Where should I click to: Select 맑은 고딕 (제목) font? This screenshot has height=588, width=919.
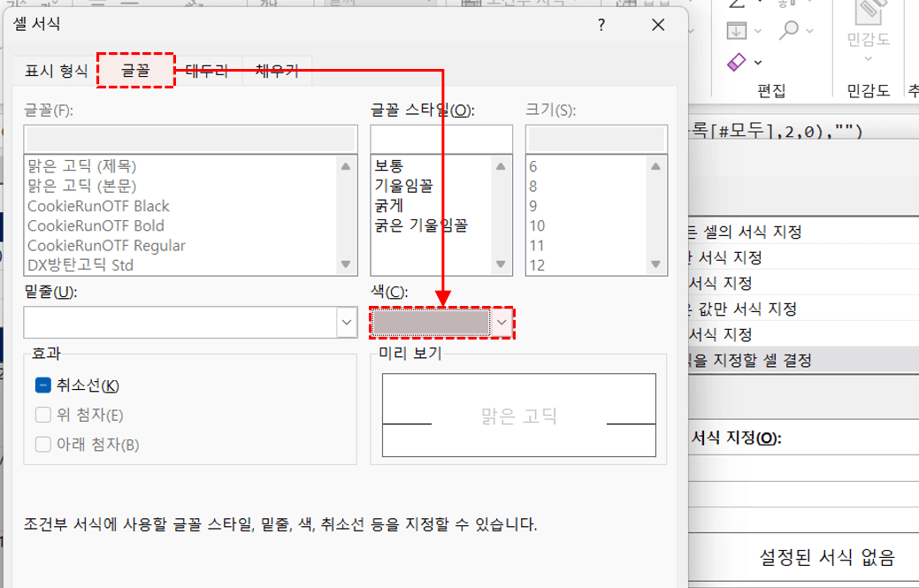click(x=82, y=166)
